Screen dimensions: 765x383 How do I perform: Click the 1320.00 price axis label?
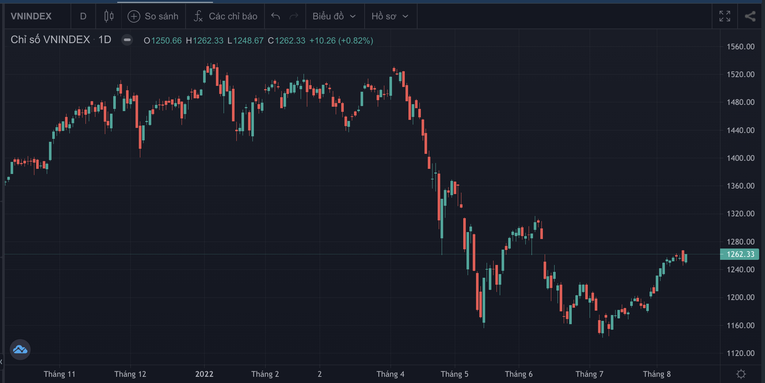click(x=741, y=214)
